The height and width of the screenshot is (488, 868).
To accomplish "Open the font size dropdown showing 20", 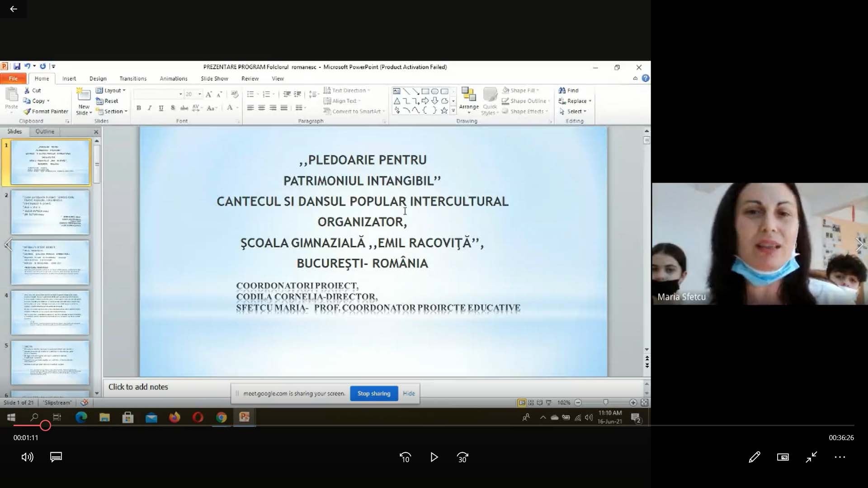I will coord(200,94).
